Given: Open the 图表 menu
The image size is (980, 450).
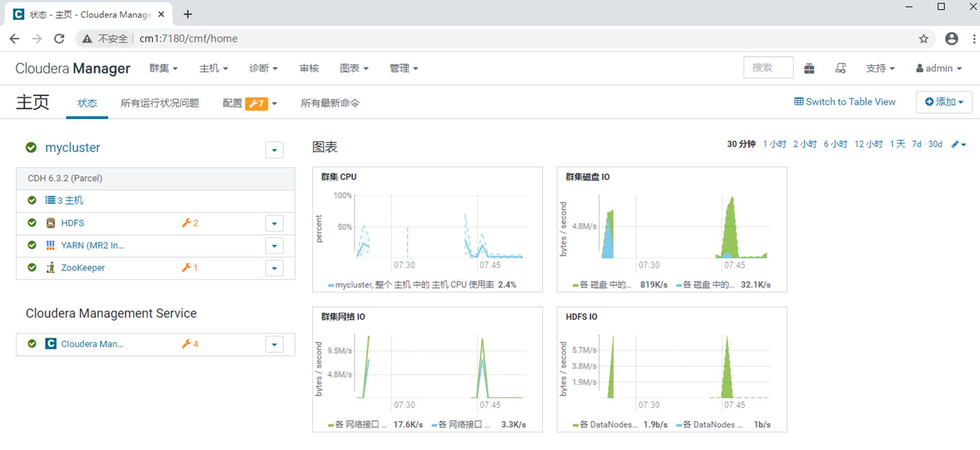Looking at the screenshot, I should (354, 69).
